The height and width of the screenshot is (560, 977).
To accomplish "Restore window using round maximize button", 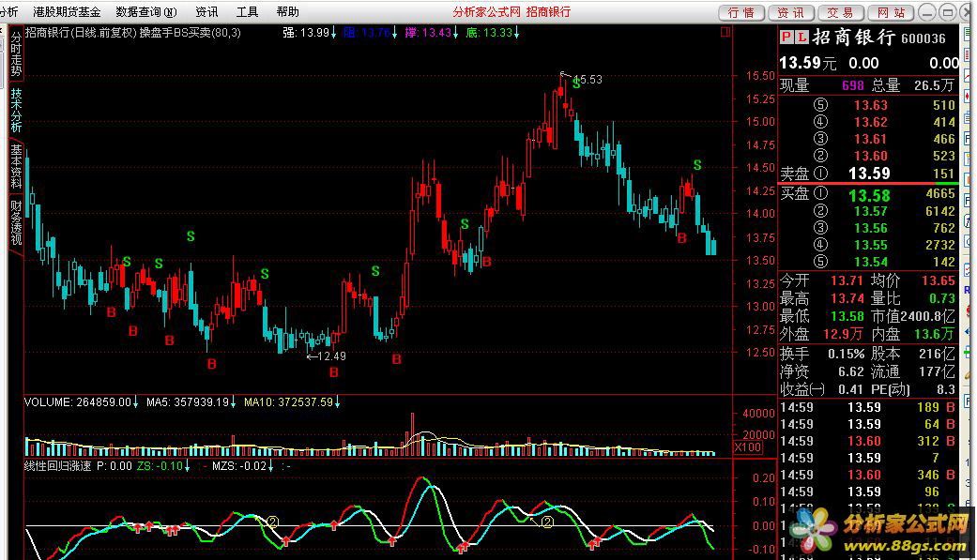I will point(948,12).
